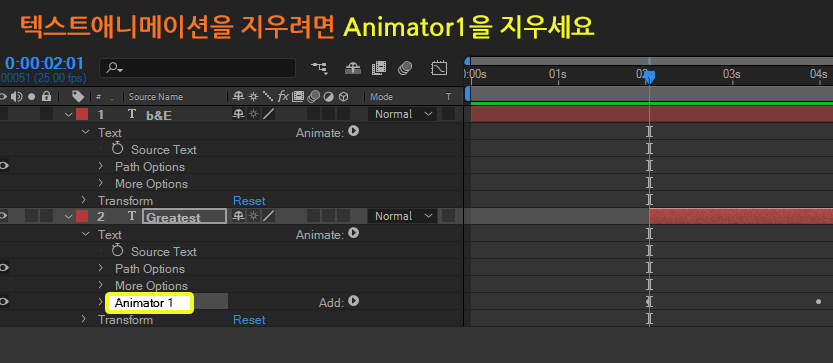The width and height of the screenshot is (833, 363).
Task: Click the Source Name column header
Action: tap(156, 97)
